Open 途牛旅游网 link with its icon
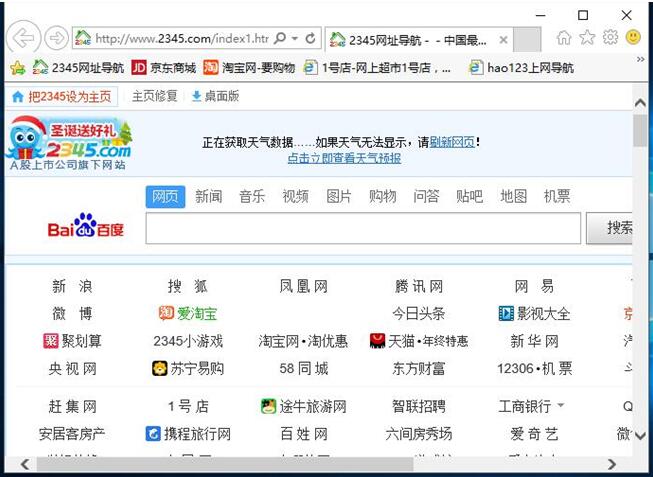This screenshot has width=653, height=477. coord(303,406)
